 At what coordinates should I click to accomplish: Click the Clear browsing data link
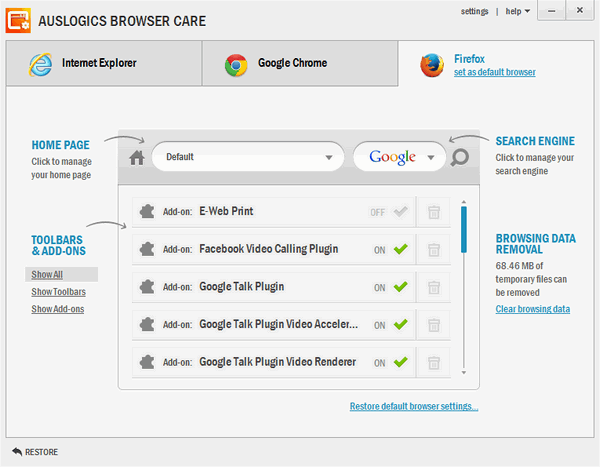pos(533,309)
